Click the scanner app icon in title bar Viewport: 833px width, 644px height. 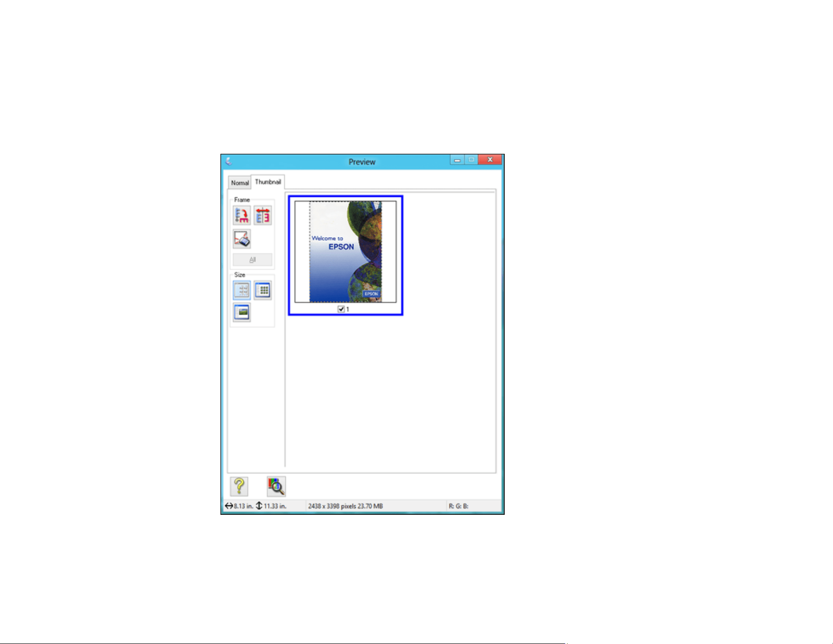click(228, 162)
